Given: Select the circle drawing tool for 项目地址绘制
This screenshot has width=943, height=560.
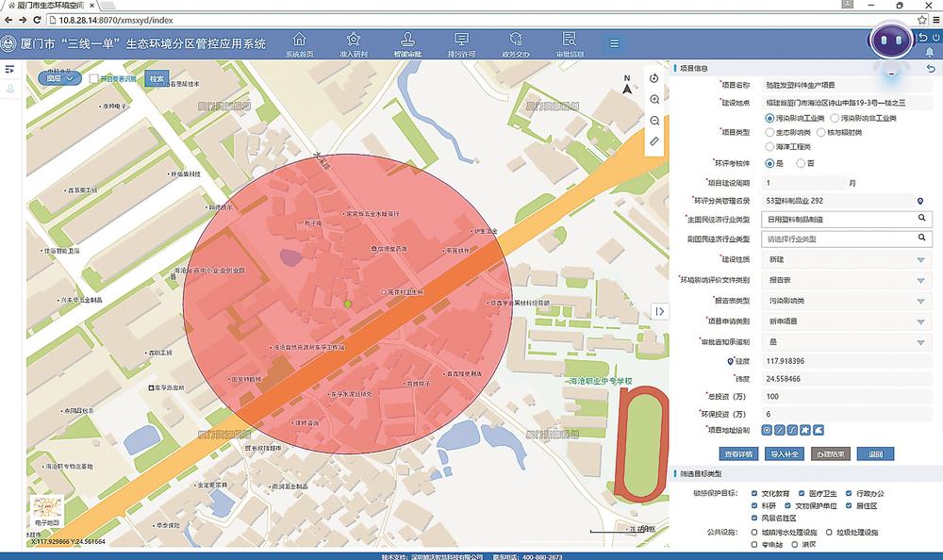Looking at the screenshot, I should pyautogui.click(x=768, y=430).
